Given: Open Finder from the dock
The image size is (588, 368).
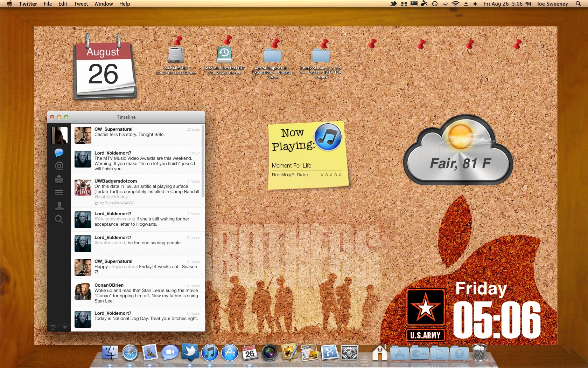Looking at the screenshot, I should tap(110, 353).
